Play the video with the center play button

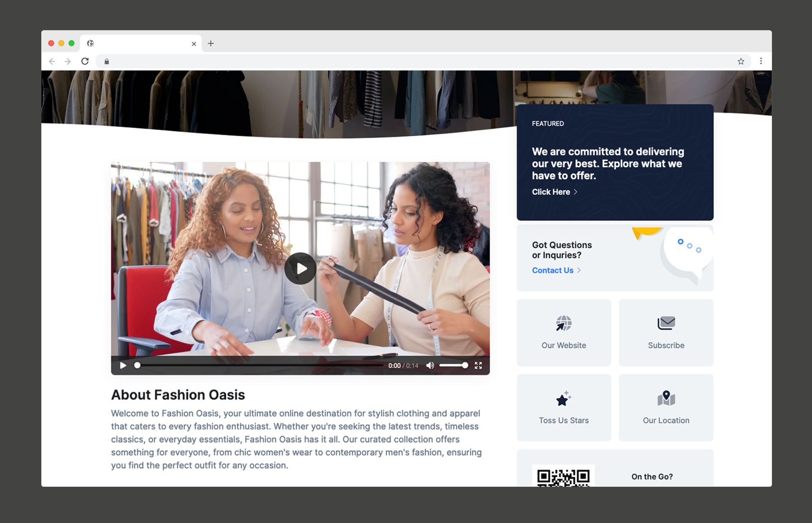tap(301, 268)
